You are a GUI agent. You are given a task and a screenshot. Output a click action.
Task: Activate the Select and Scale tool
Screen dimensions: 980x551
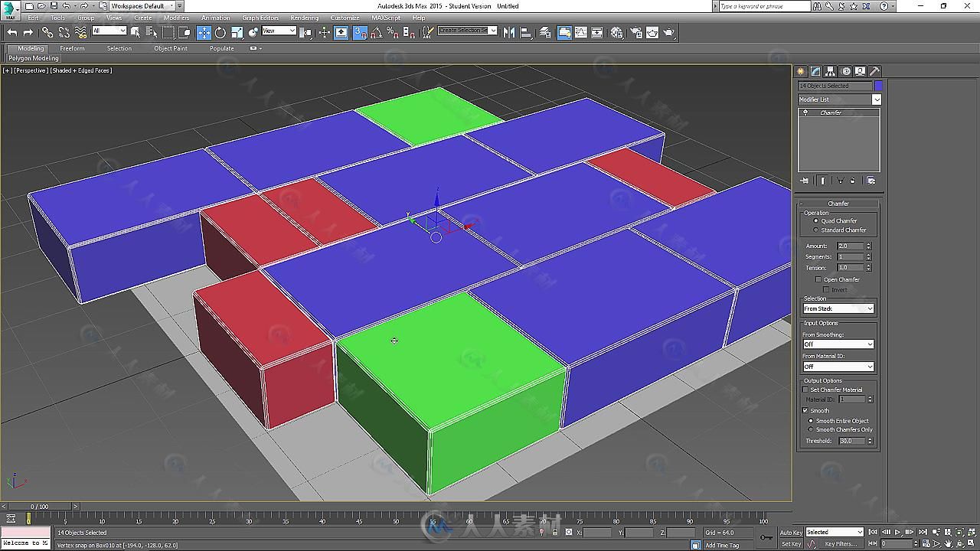click(x=237, y=32)
